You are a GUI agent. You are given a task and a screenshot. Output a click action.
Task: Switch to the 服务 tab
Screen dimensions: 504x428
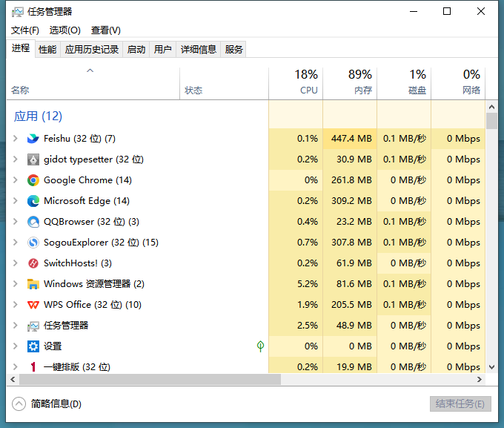[233, 50]
